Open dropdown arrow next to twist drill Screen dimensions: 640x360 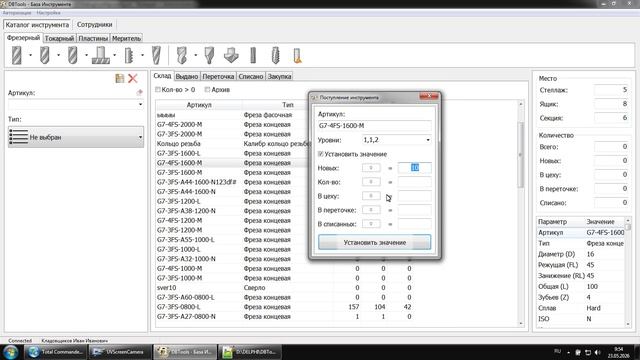pos(196,55)
